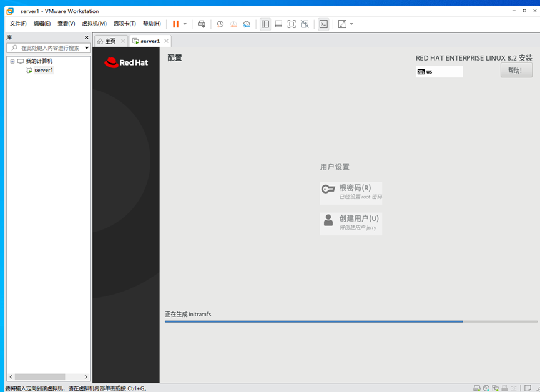Image resolution: width=540 pixels, height=392 pixels.
Task: Switch to Unity mode icon
Action: click(x=305, y=24)
